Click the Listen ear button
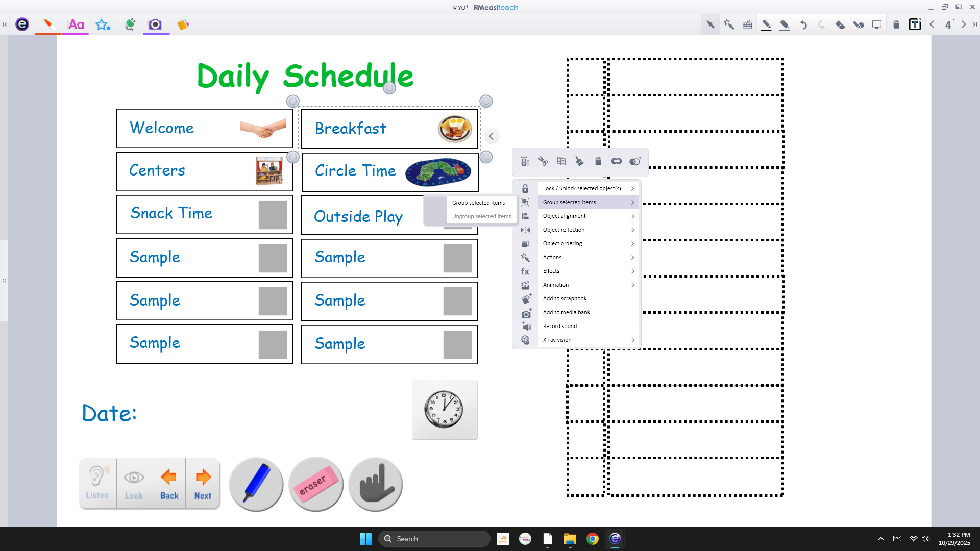Image resolution: width=980 pixels, height=551 pixels. [97, 483]
